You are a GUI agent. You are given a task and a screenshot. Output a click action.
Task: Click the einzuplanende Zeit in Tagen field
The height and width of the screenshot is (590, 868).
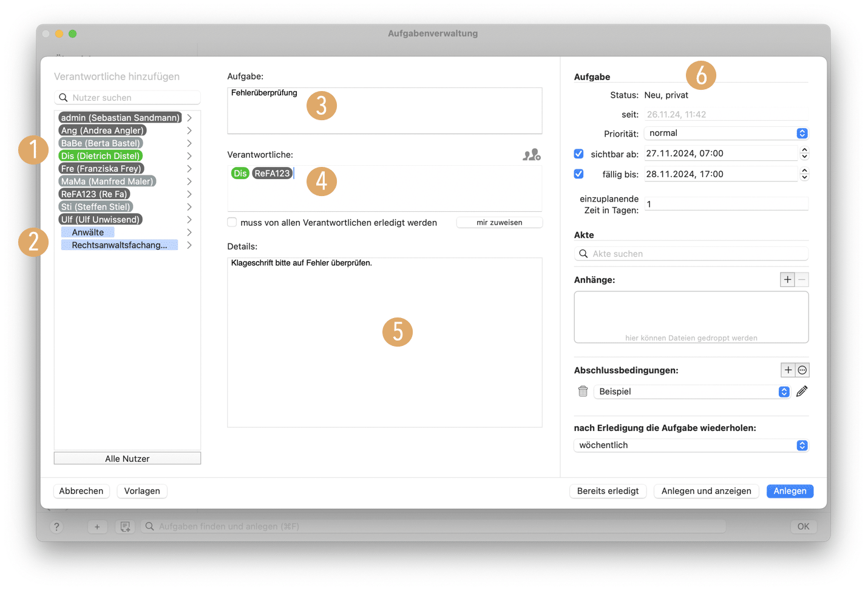(726, 204)
